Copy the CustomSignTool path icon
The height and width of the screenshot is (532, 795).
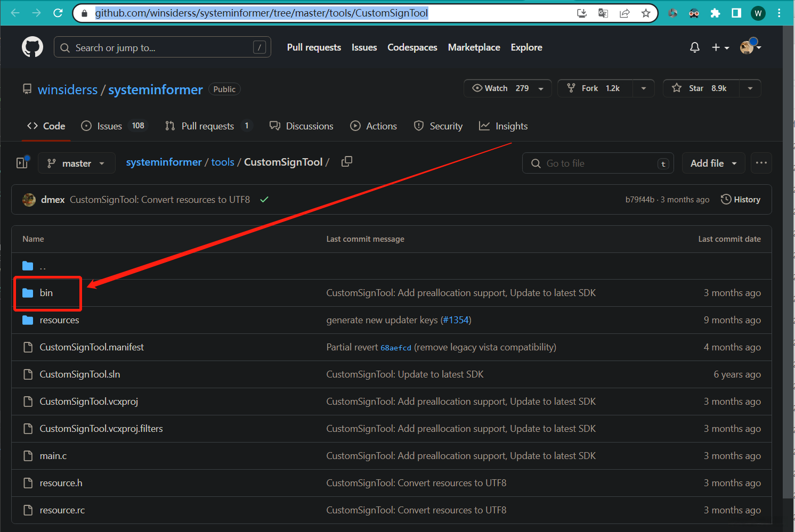pos(347,161)
